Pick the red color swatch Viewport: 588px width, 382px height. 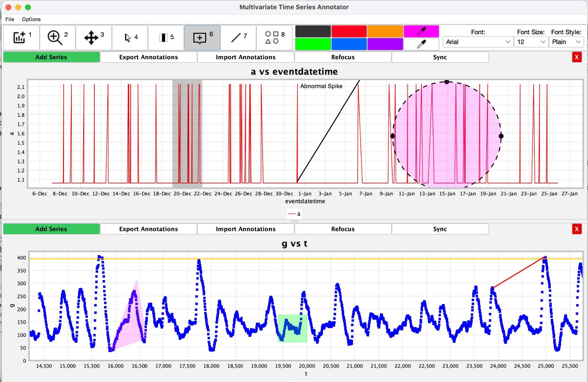point(349,31)
